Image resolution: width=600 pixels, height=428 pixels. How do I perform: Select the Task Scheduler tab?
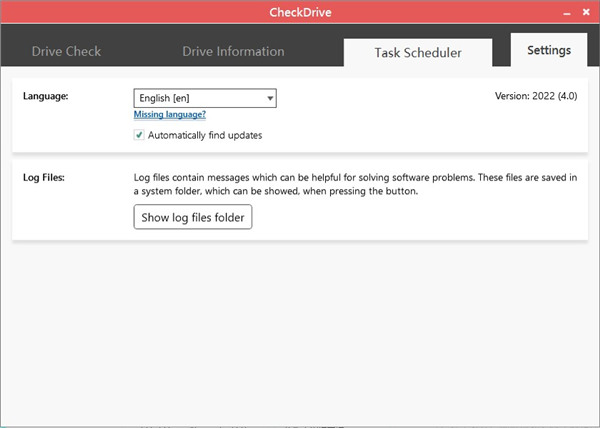tap(418, 52)
